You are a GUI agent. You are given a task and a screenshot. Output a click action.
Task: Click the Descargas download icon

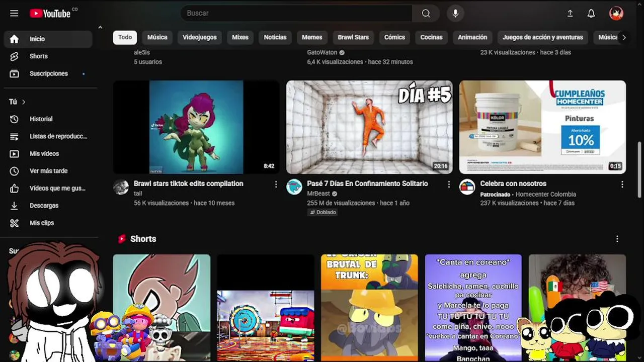click(x=14, y=206)
